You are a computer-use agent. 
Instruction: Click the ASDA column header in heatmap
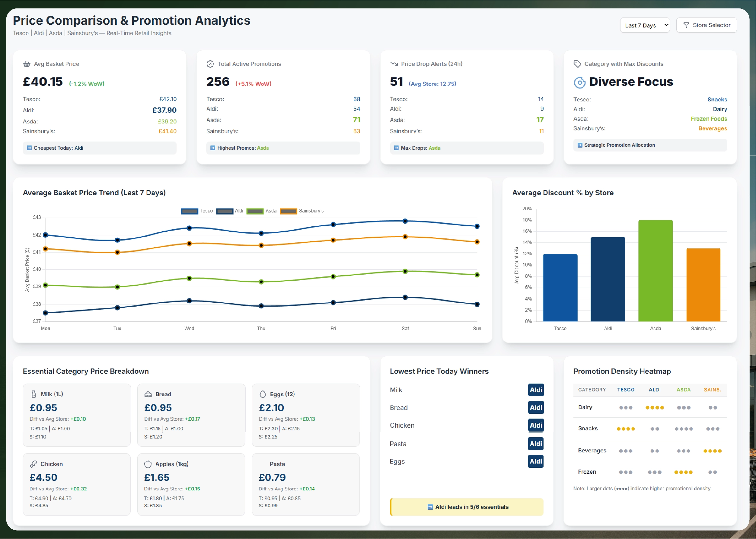pos(683,390)
